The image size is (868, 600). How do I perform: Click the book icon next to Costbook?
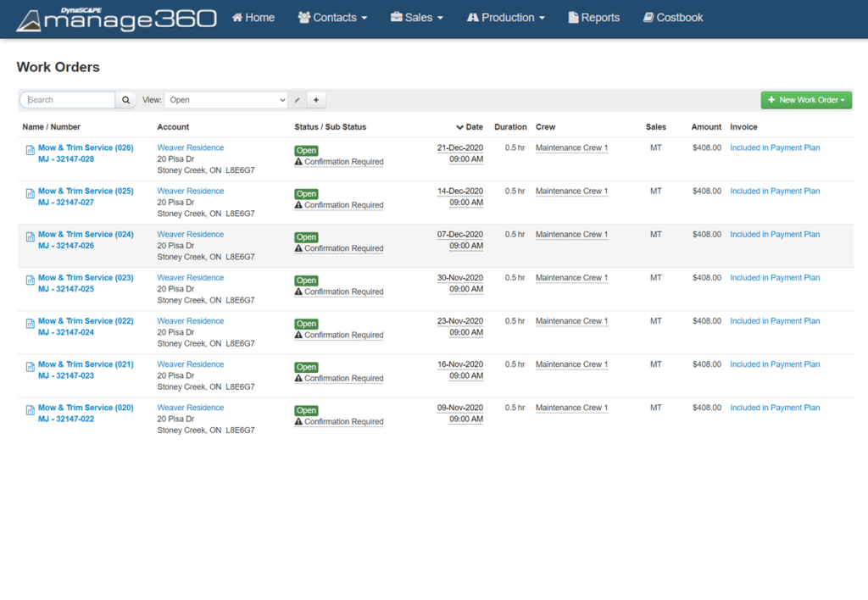648,17
